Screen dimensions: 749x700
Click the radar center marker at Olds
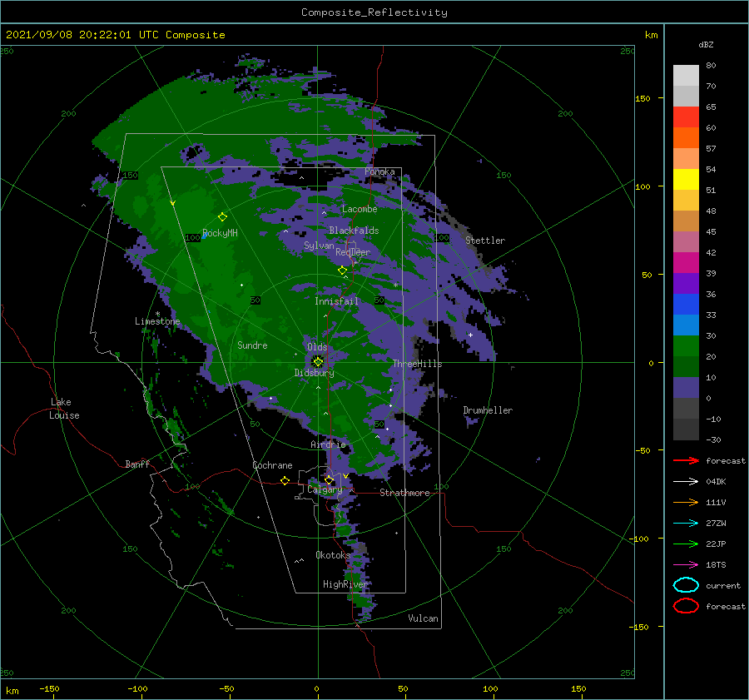[318, 362]
